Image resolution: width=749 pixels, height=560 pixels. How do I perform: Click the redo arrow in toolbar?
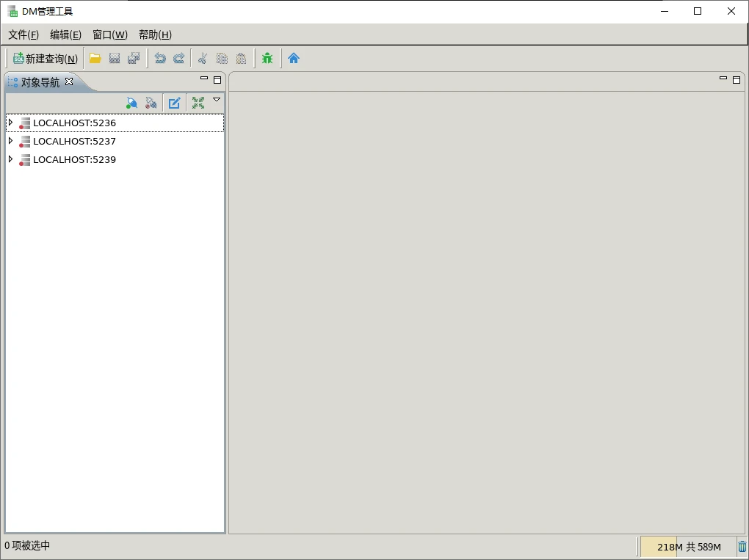178,59
